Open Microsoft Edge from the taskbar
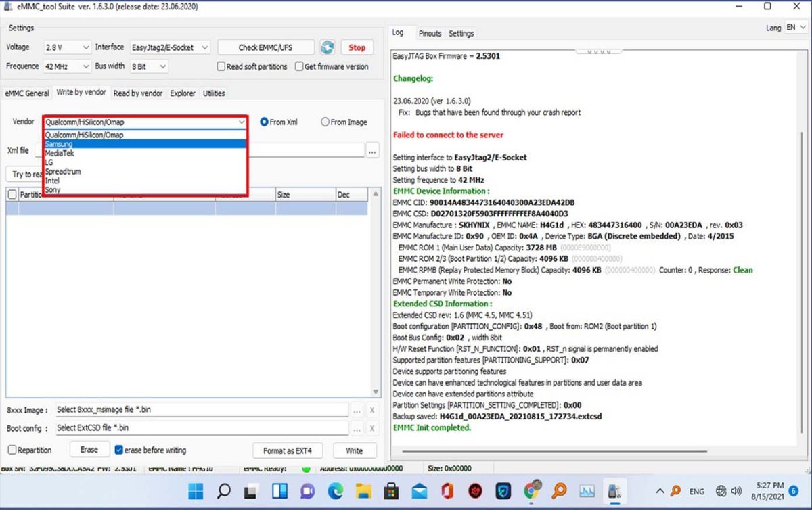812x510 pixels. tap(336, 491)
